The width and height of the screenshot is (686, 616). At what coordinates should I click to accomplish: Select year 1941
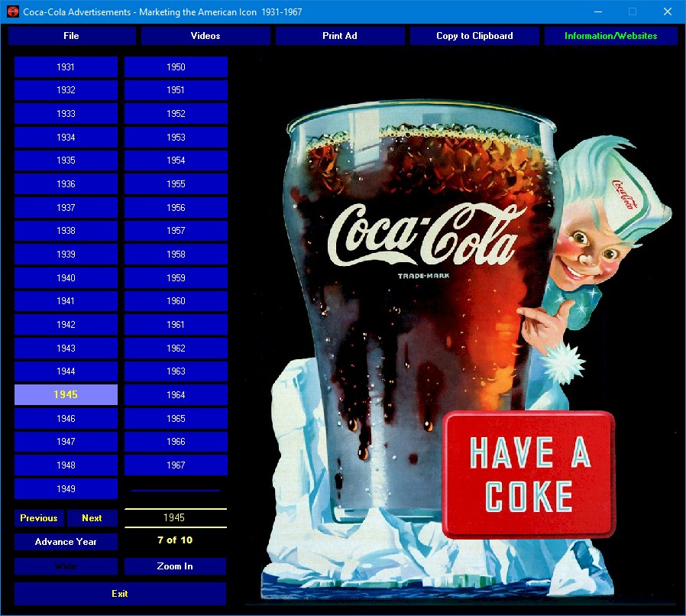click(x=66, y=301)
